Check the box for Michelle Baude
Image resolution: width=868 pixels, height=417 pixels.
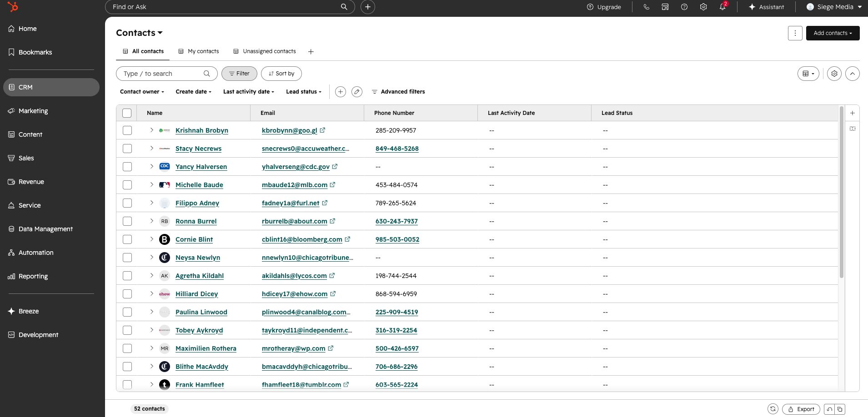point(127,185)
